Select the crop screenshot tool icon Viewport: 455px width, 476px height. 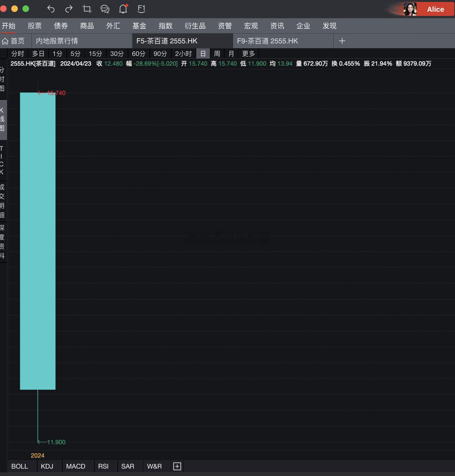87,9
